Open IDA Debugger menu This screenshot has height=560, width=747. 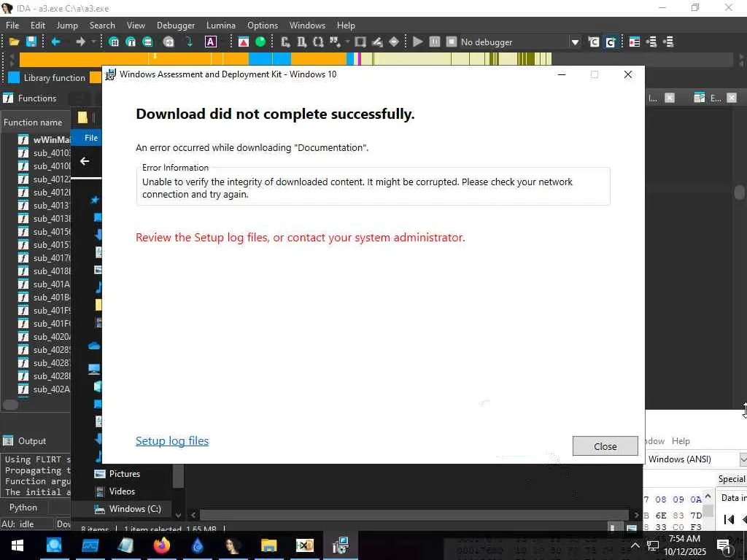tap(176, 26)
